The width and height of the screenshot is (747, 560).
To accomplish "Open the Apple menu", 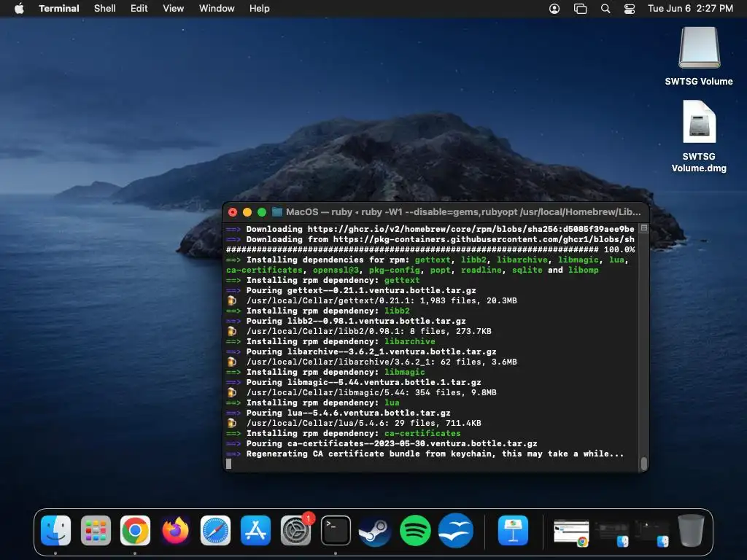I will tap(19, 9).
